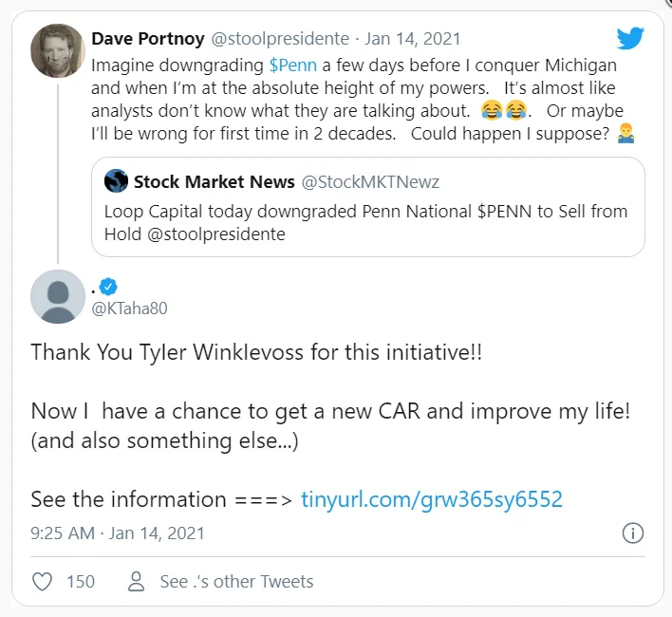Open Dave Portnoy's profile picture
This screenshot has width=672, height=617.
(58, 50)
